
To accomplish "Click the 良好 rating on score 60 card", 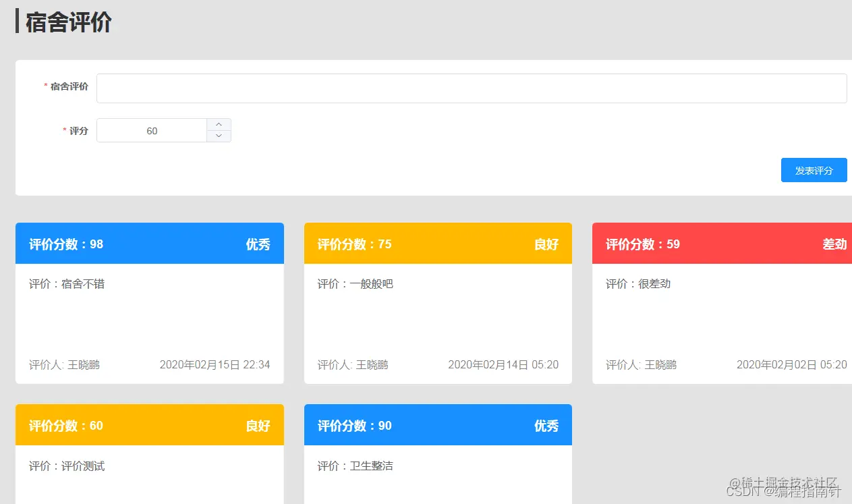I will [x=258, y=426].
